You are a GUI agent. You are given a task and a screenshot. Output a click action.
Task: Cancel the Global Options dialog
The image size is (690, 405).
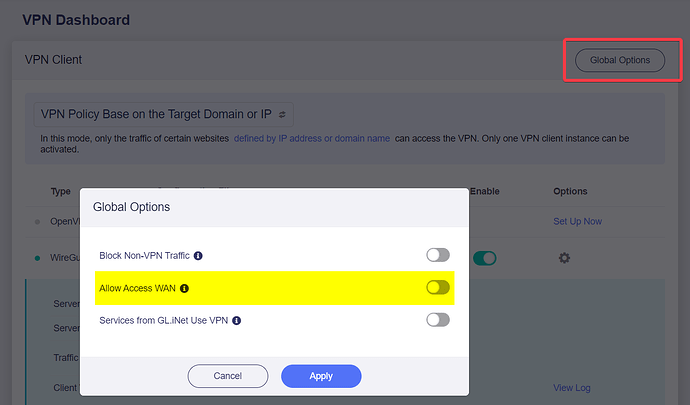[x=228, y=376]
